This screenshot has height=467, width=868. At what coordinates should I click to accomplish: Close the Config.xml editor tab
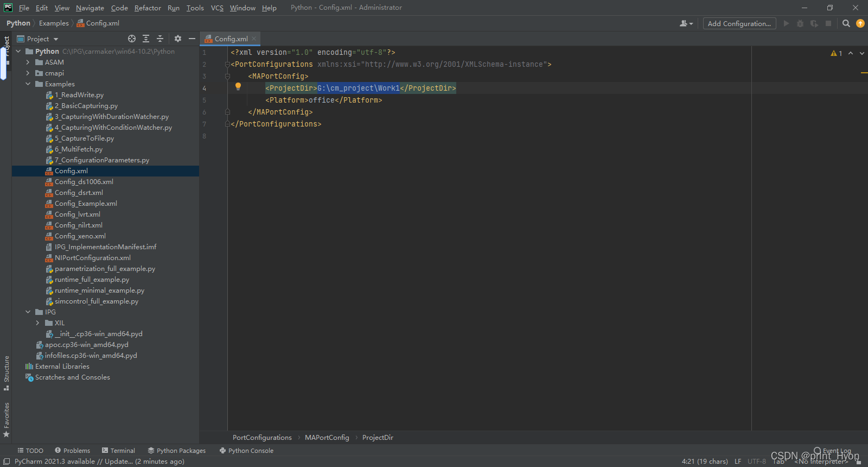pos(254,39)
